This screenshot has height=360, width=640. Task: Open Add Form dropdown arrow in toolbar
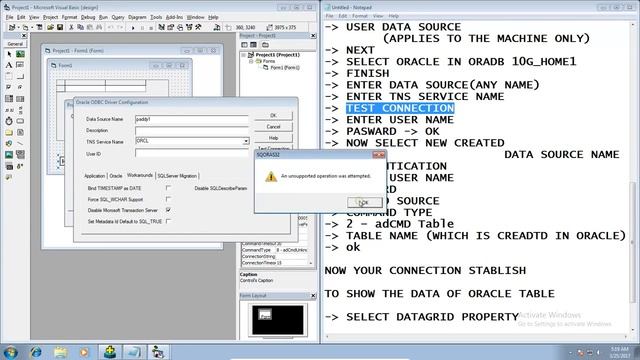(x=32, y=27)
